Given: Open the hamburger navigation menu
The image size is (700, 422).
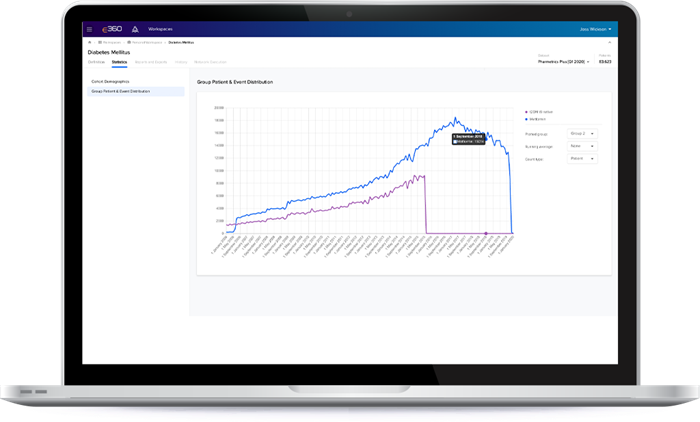Looking at the screenshot, I should click(x=89, y=29).
